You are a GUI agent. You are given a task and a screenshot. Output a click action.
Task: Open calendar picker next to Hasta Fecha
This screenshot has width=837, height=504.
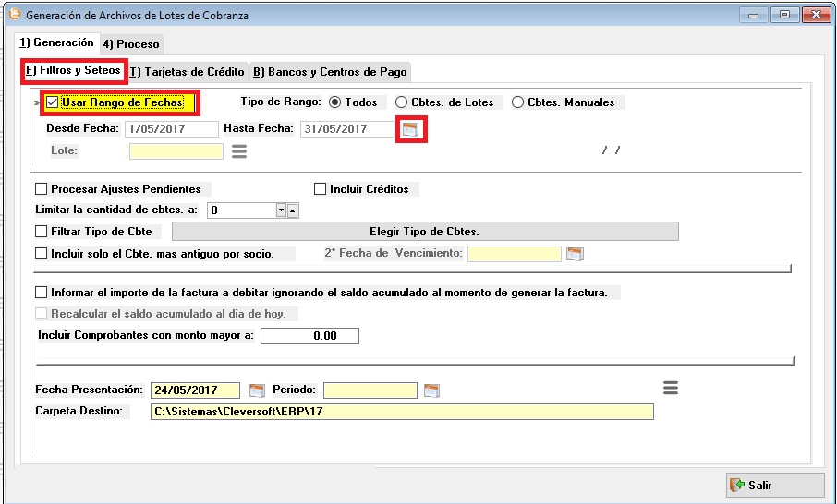click(x=409, y=129)
